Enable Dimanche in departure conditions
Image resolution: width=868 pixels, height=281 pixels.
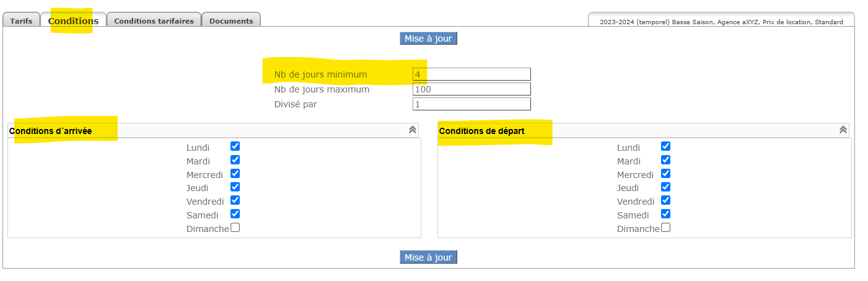coord(665,228)
